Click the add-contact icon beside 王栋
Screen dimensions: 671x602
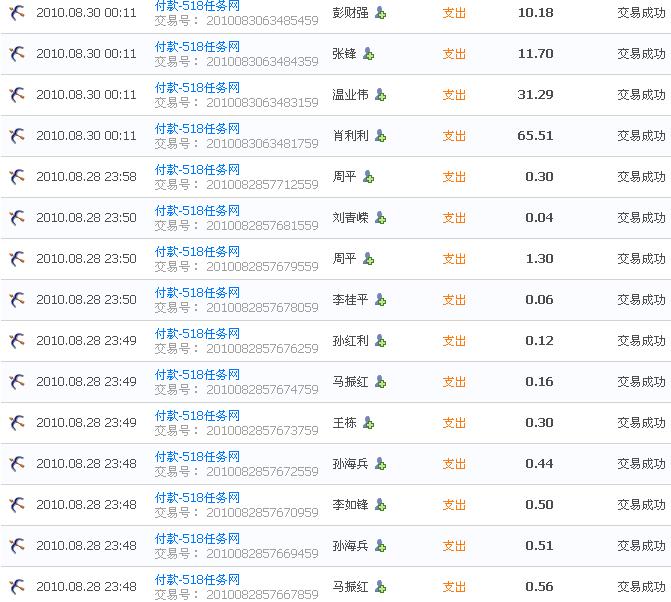(368, 423)
